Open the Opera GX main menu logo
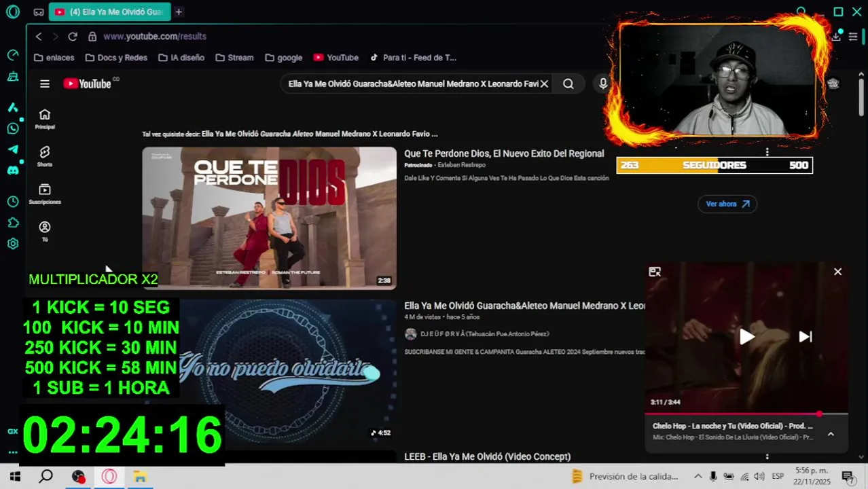This screenshot has height=489, width=868. click(x=13, y=12)
